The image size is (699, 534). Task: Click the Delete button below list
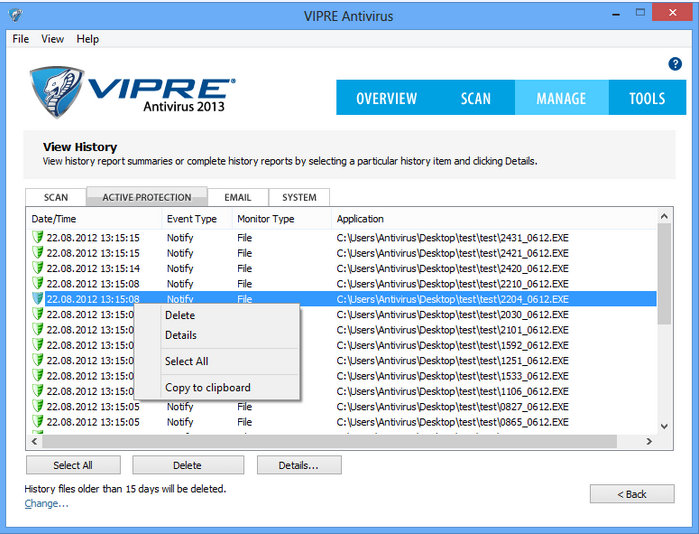click(188, 465)
